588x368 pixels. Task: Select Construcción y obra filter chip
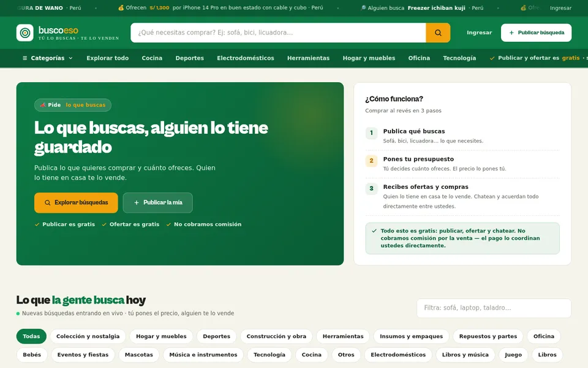click(276, 337)
